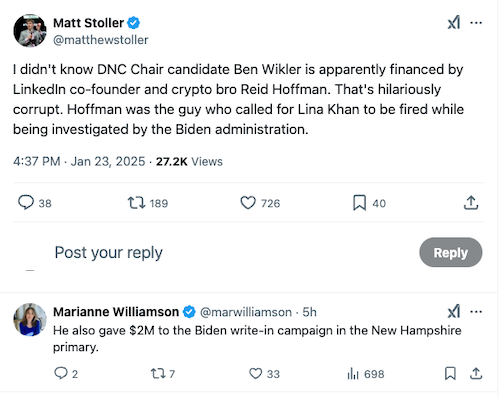Open Grok icon on Marianne Williamson's reply
This screenshot has width=500, height=398.
point(454,312)
